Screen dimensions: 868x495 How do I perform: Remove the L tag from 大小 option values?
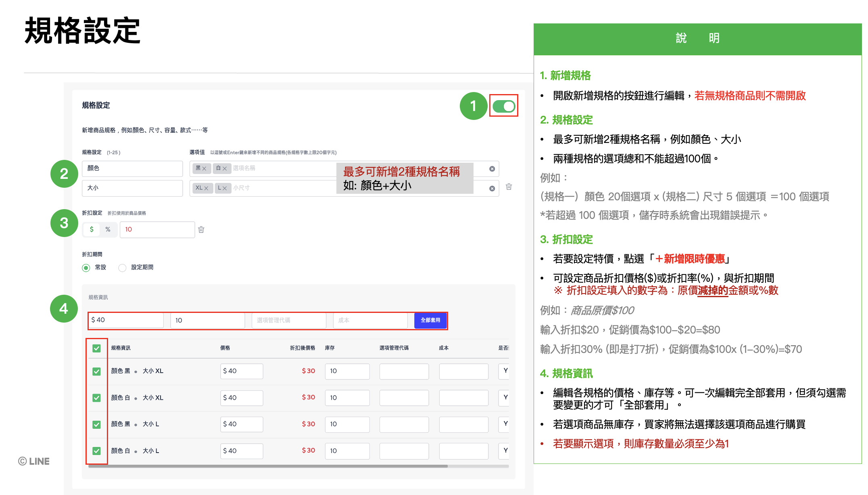224,188
